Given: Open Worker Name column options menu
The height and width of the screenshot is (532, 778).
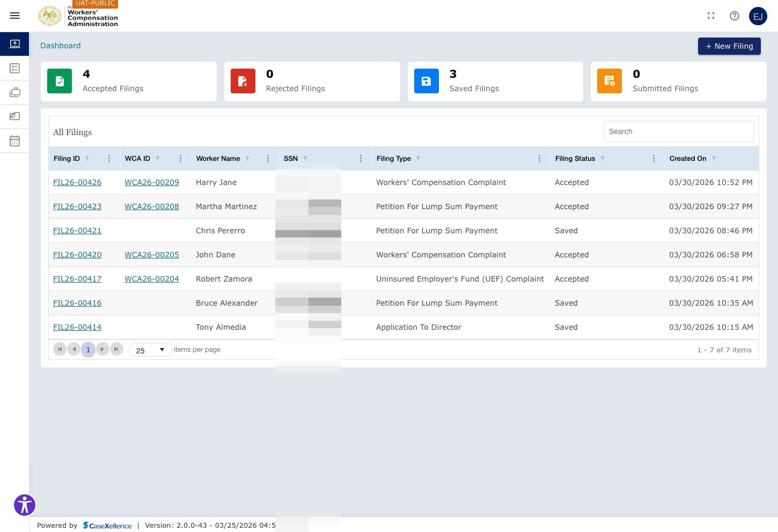Looking at the screenshot, I should pos(268,159).
